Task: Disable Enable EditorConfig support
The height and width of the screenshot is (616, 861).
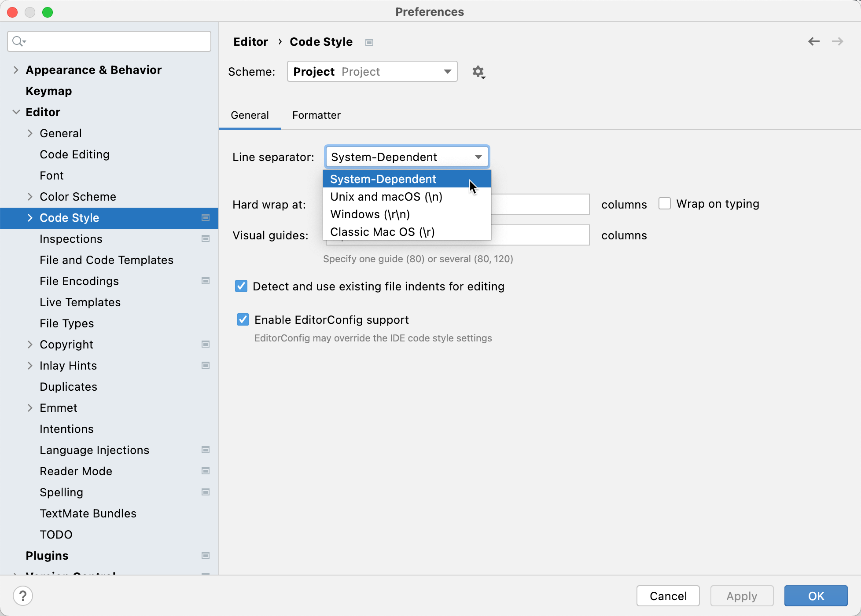Action: pyautogui.click(x=243, y=319)
